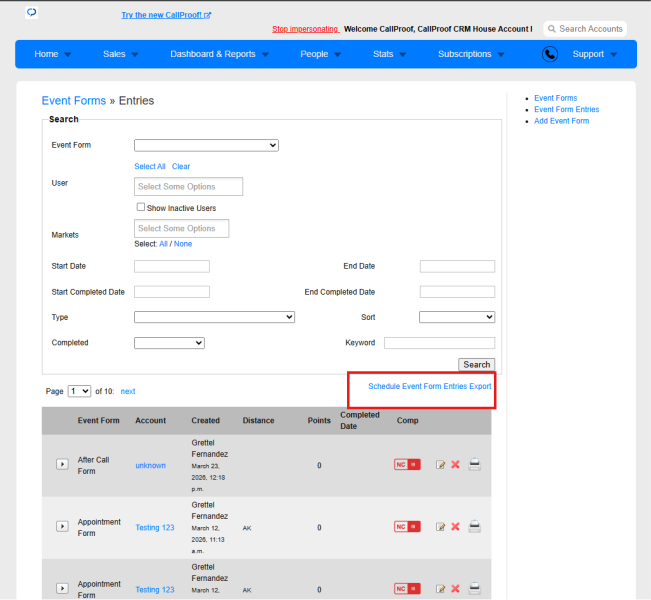
Task: Open the Event Form dropdown
Action: [x=206, y=145]
